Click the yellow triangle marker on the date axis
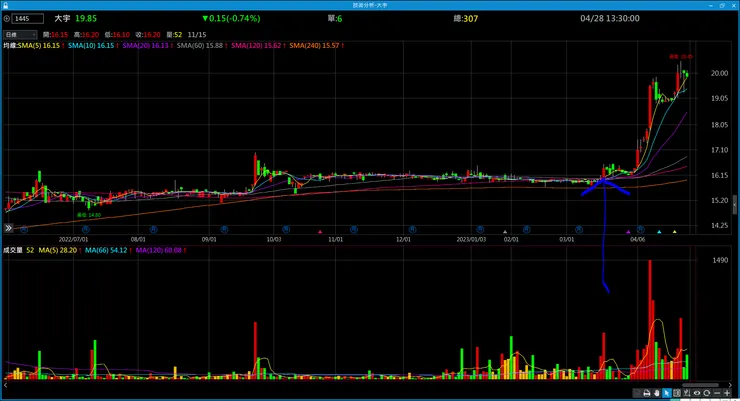This screenshot has height=401, width=740. click(675, 232)
